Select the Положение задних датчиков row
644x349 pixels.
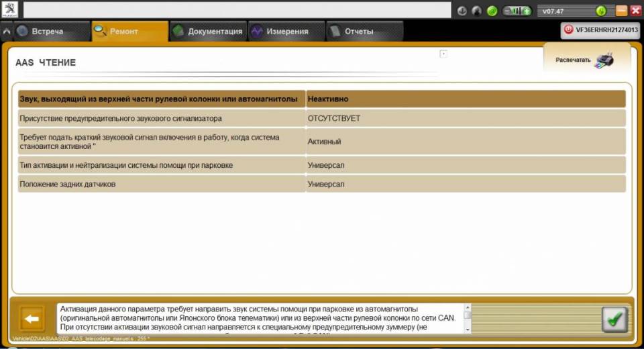point(161,184)
